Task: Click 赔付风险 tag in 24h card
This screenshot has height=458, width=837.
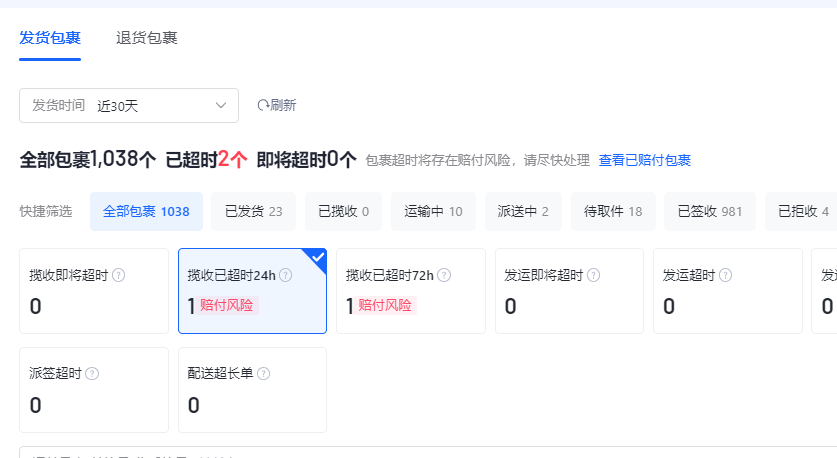Action: pyautogui.click(x=227, y=305)
